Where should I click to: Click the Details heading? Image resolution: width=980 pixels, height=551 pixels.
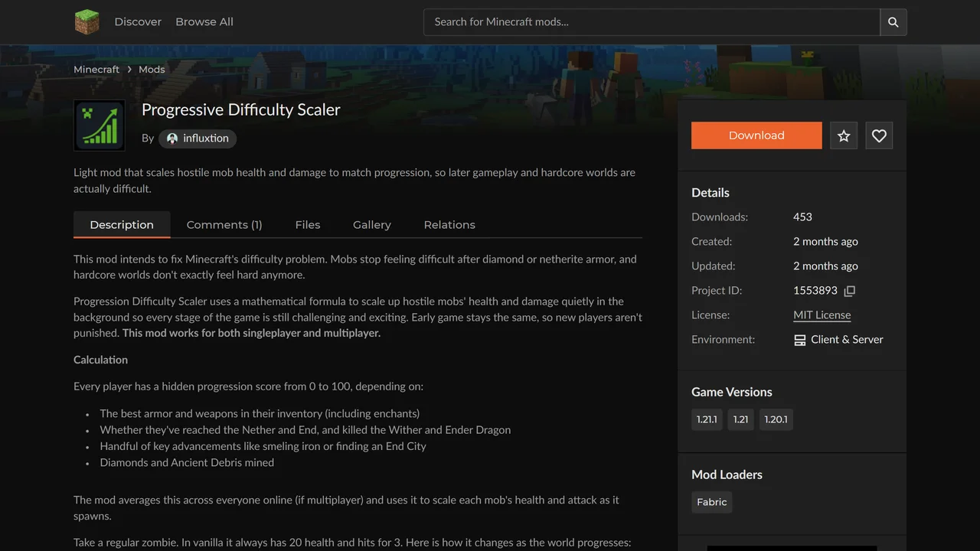(x=710, y=193)
